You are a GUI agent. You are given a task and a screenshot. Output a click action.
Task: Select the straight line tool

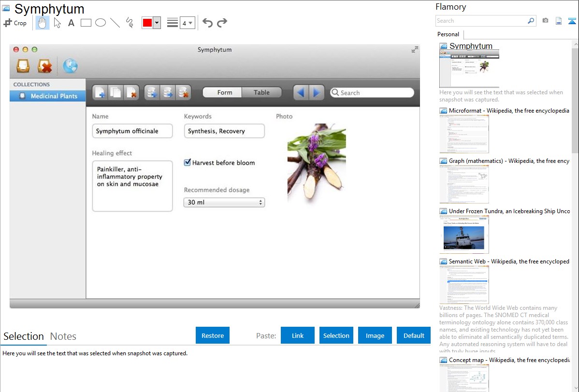tap(115, 23)
